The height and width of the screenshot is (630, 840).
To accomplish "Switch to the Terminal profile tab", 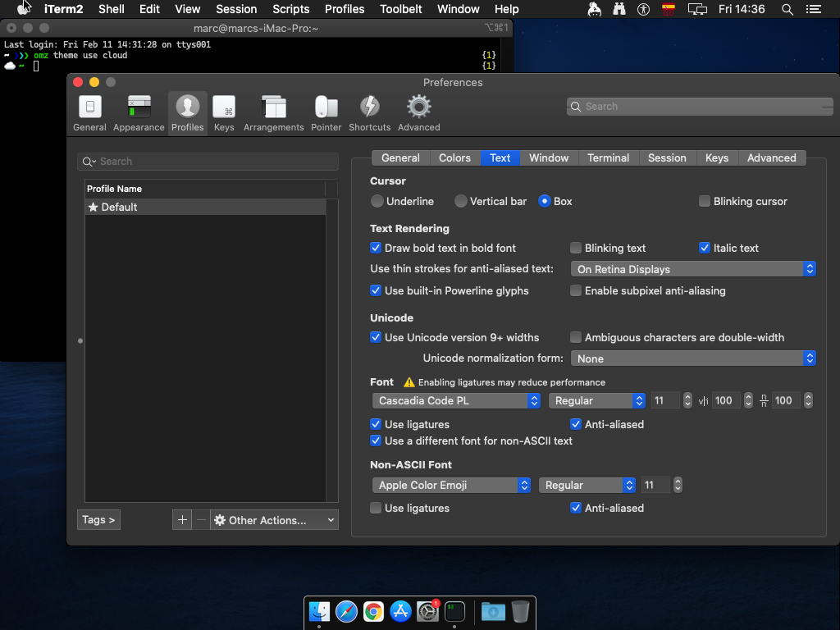I will [608, 157].
